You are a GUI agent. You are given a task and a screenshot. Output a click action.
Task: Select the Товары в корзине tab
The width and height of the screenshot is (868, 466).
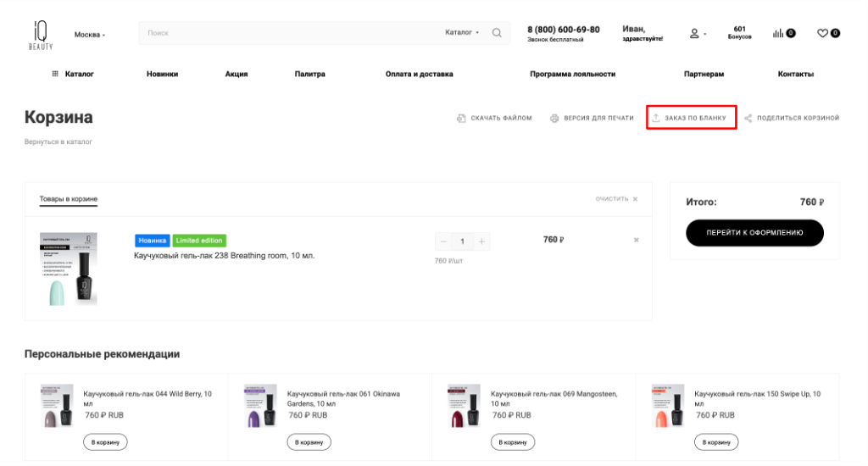pos(68,199)
